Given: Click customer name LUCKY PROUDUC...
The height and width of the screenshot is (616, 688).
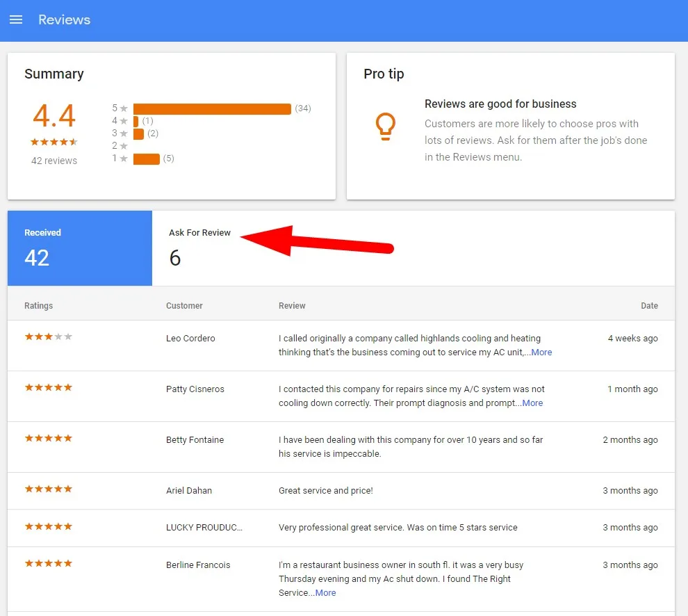Looking at the screenshot, I should pos(204,527).
